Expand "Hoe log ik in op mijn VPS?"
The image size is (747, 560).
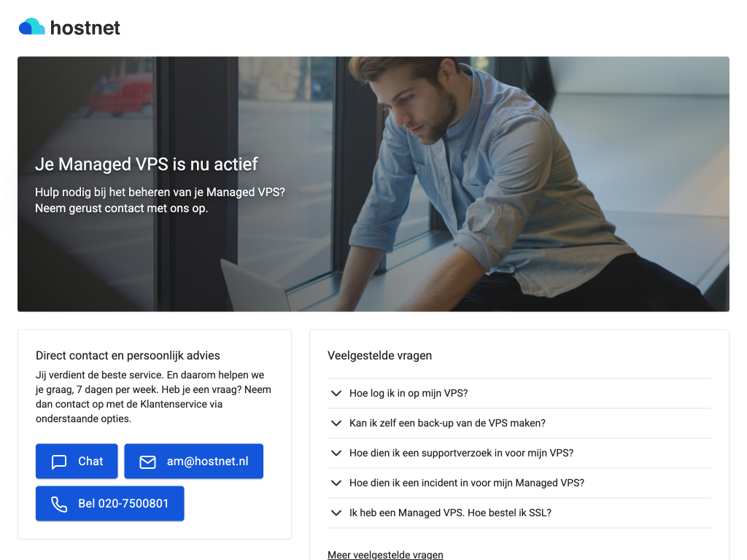point(409,393)
